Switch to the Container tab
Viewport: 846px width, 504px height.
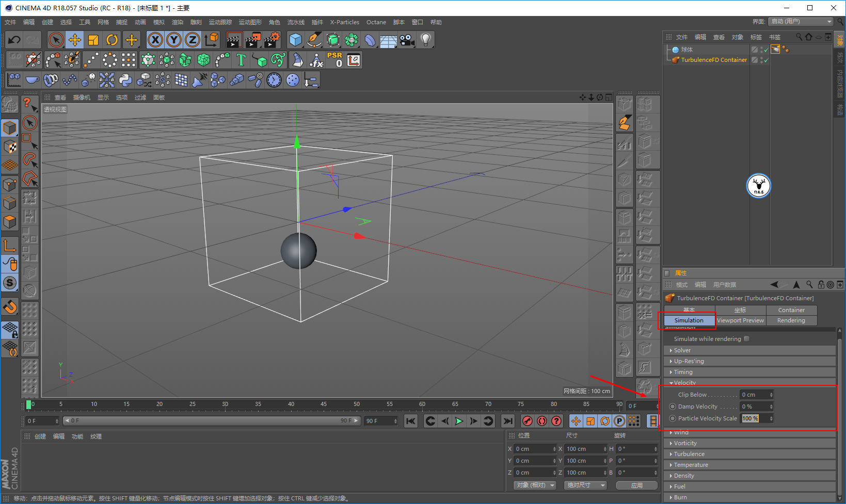coord(791,310)
